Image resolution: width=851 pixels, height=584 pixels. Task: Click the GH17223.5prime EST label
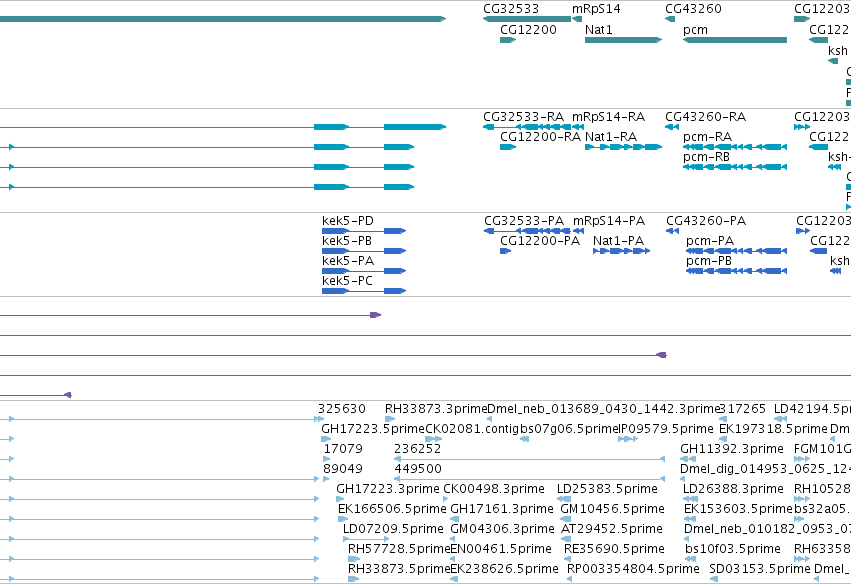373,429
